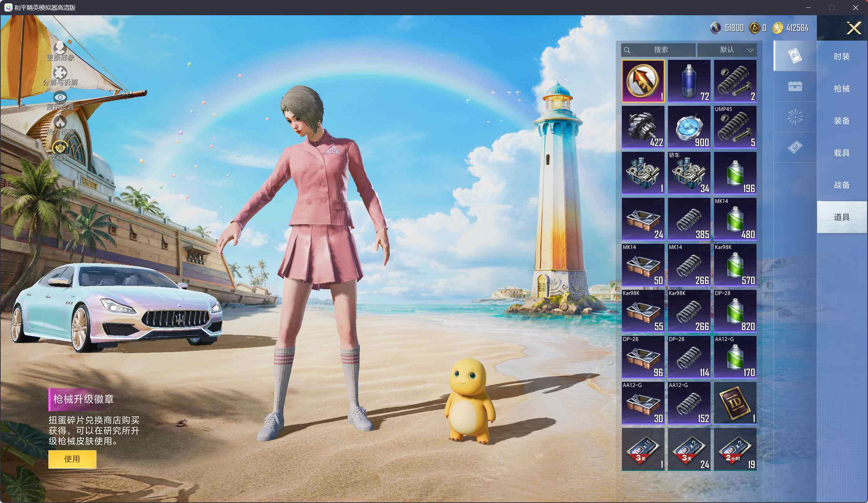The width and height of the screenshot is (868, 503).
Task: Select the EXP x2 3-day card with 24
Action: [x=689, y=449]
